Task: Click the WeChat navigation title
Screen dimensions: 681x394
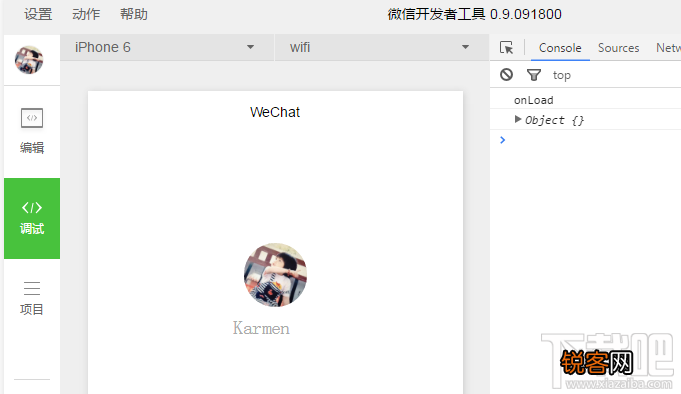Action: coord(274,112)
